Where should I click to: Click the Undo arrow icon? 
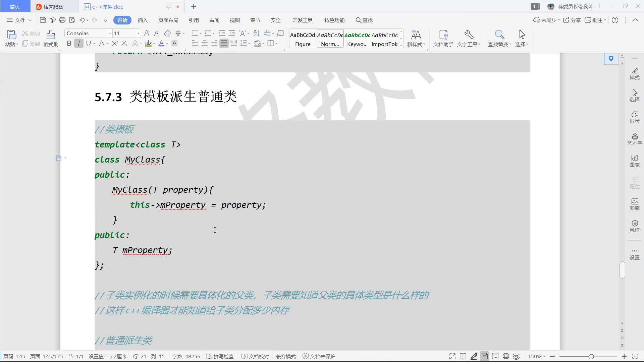(82, 20)
